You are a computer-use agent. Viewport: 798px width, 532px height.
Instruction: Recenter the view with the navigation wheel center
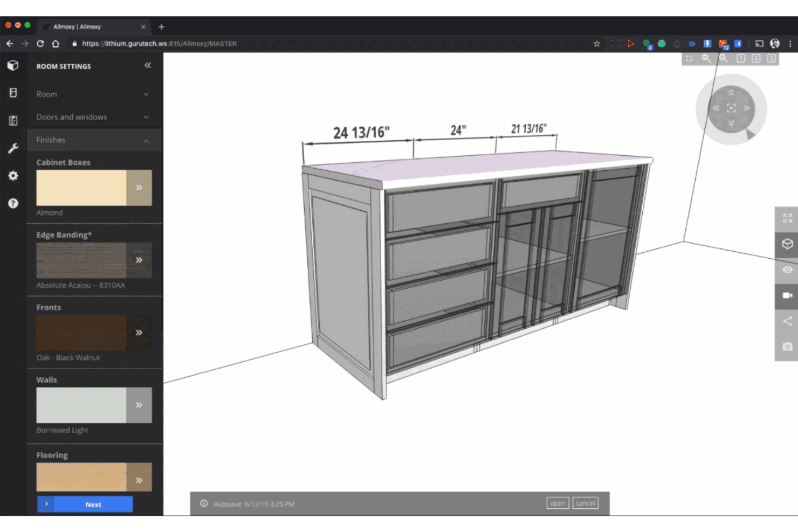coord(731,108)
